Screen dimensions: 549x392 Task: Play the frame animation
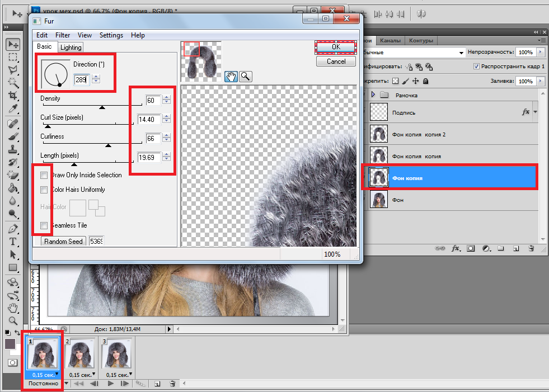coord(111,384)
